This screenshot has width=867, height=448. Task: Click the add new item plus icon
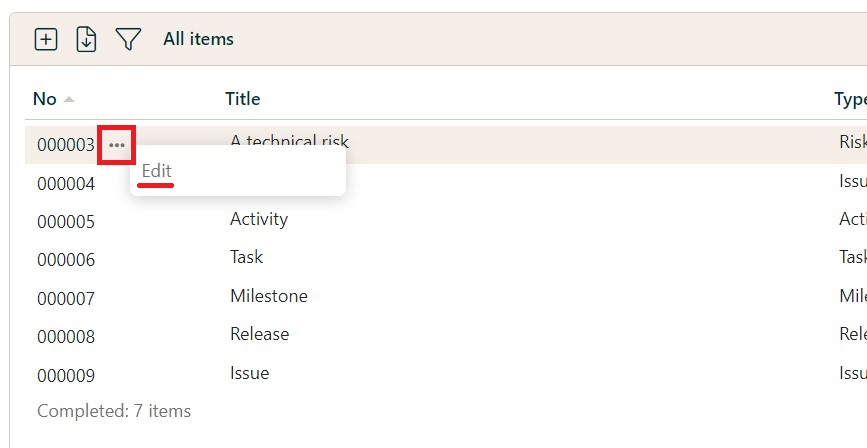coord(46,39)
